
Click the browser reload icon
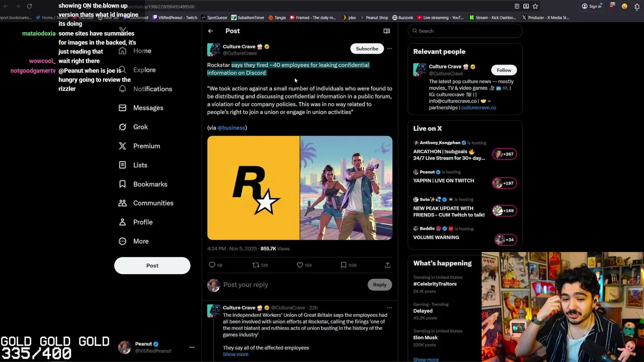coord(29,7)
